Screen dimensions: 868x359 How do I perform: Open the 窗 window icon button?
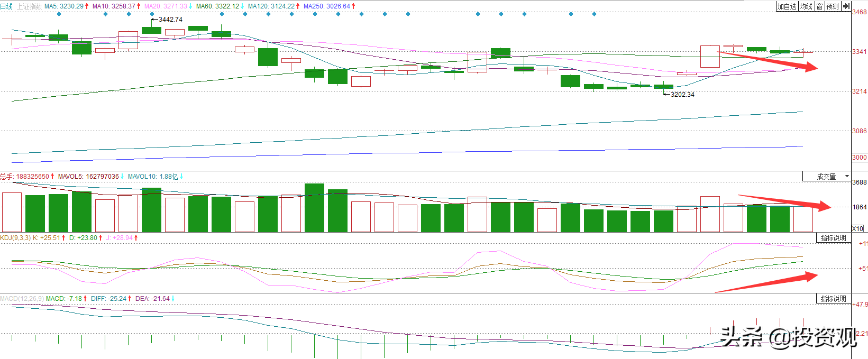click(x=819, y=6)
